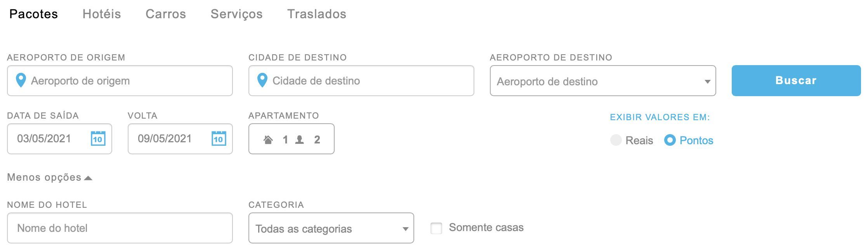The width and height of the screenshot is (868, 252).
Task: Open the Serviços tab
Action: pos(236,14)
